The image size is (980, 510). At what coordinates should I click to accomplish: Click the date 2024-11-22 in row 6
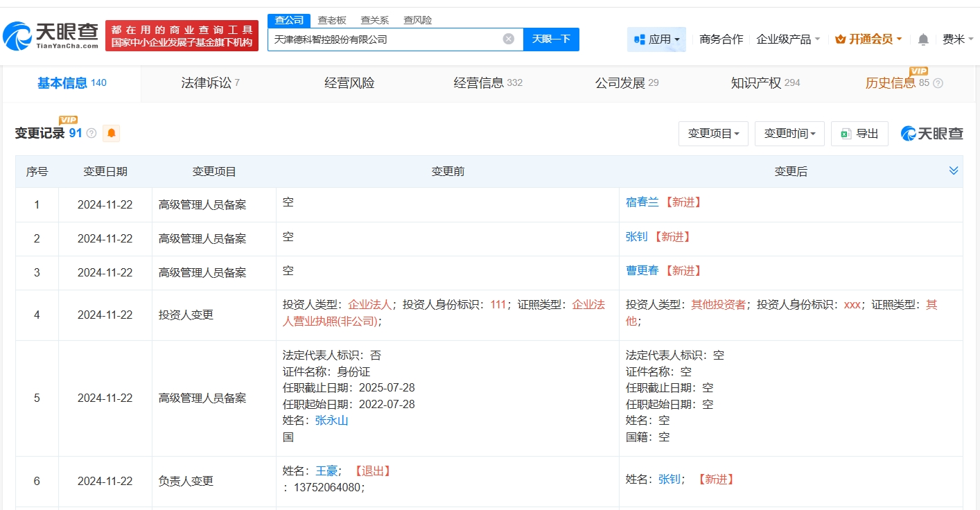[x=105, y=482]
